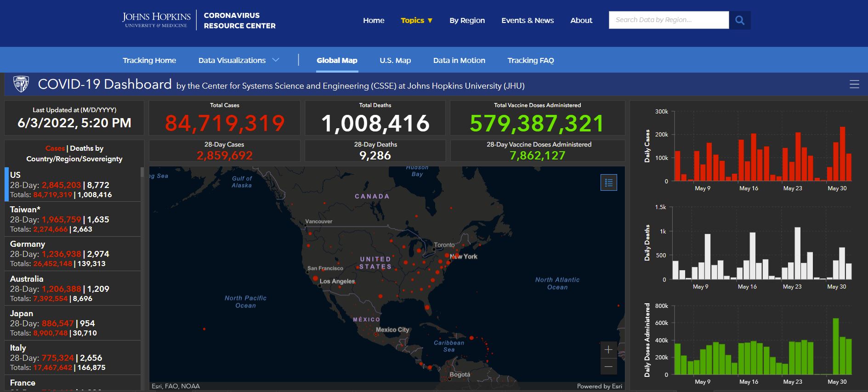The width and height of the screenshot is (868, 392).
Task: Click the Vancouver label on map
Action: 319,222
